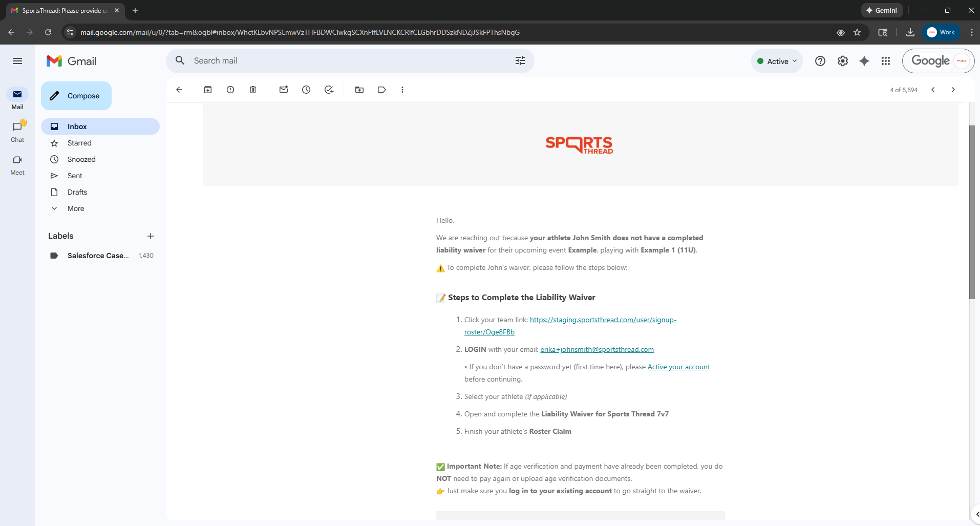Screen dimensions: 980x526
Task: Show the newer email with left chevron
Action: (933, 90)
